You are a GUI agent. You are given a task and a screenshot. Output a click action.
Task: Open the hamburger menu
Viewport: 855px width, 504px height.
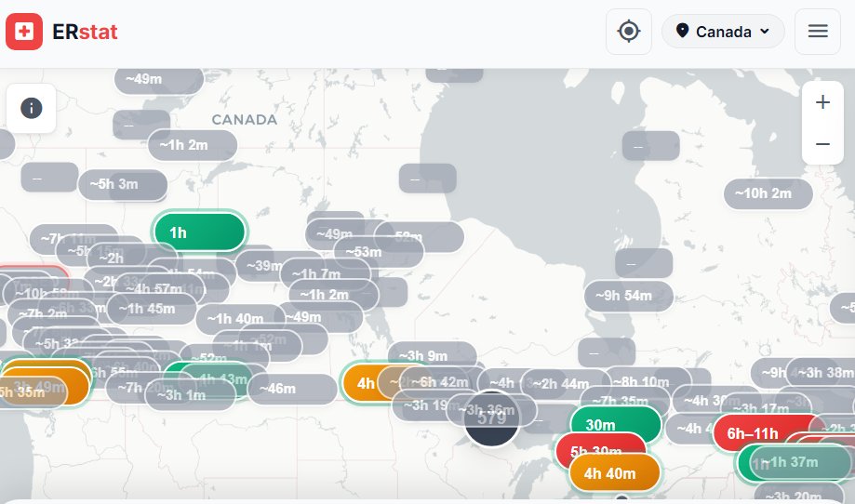818,31
